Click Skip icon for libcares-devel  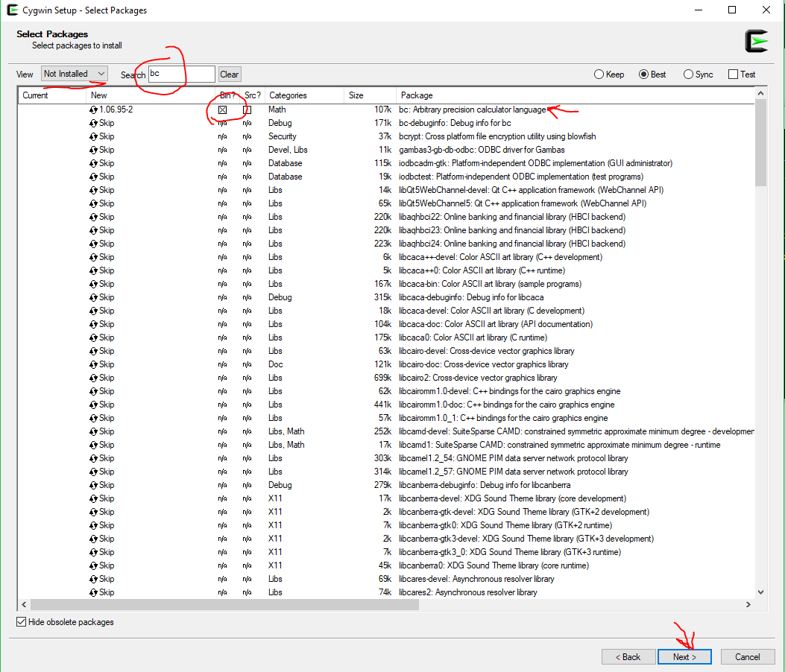point(93,579)
